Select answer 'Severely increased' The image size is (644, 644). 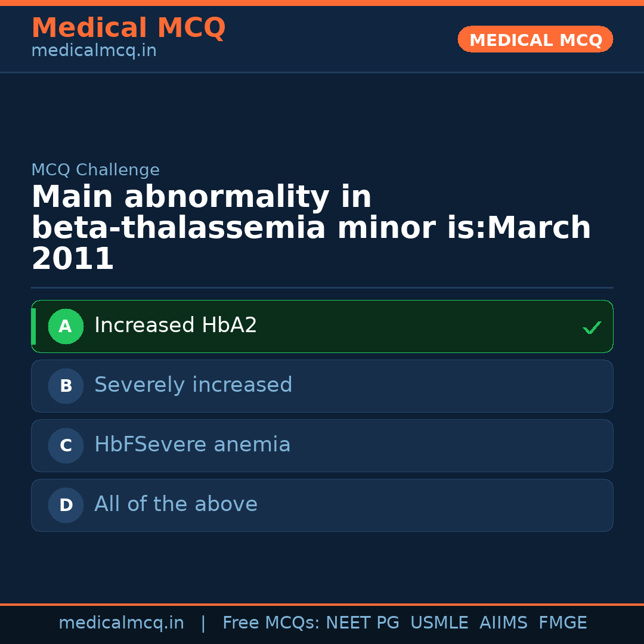pos(193,385)
